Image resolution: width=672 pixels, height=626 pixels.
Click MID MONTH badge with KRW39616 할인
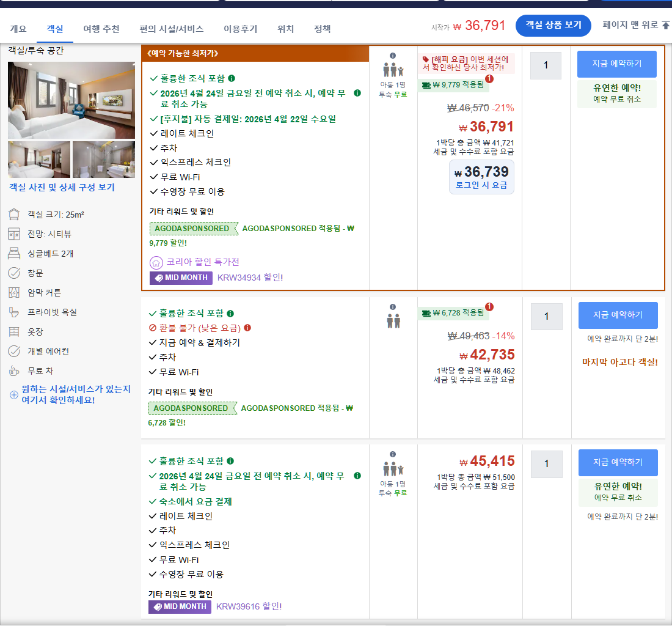pyautogui.click(x=180, y=606)
